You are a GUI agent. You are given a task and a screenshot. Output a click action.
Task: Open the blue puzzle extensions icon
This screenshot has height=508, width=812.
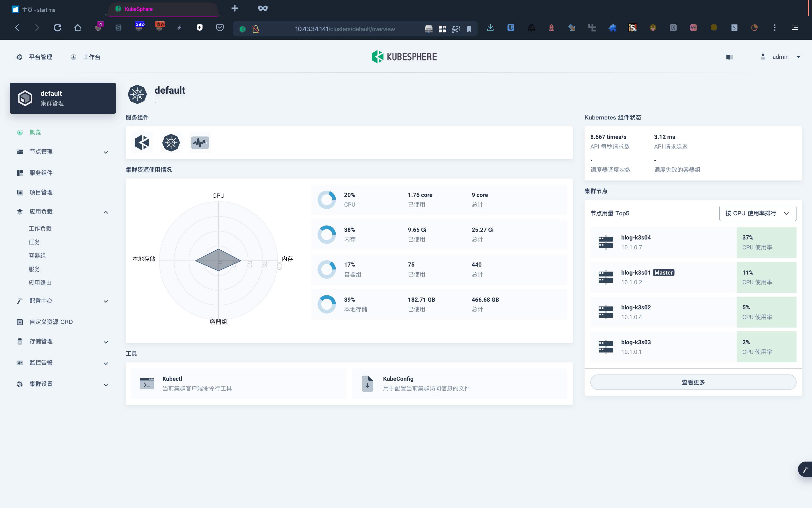[612, 28]
